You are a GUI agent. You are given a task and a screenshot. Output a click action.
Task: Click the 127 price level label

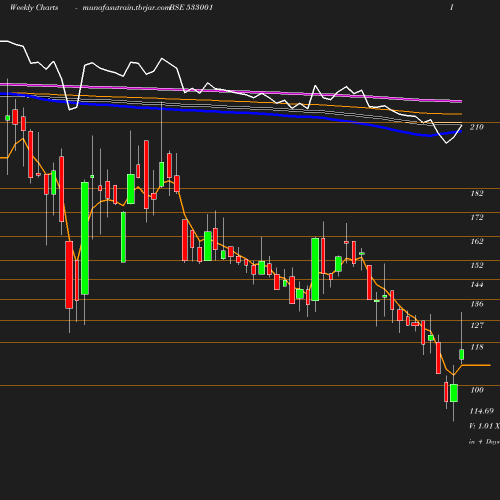(x=477, y=325)
